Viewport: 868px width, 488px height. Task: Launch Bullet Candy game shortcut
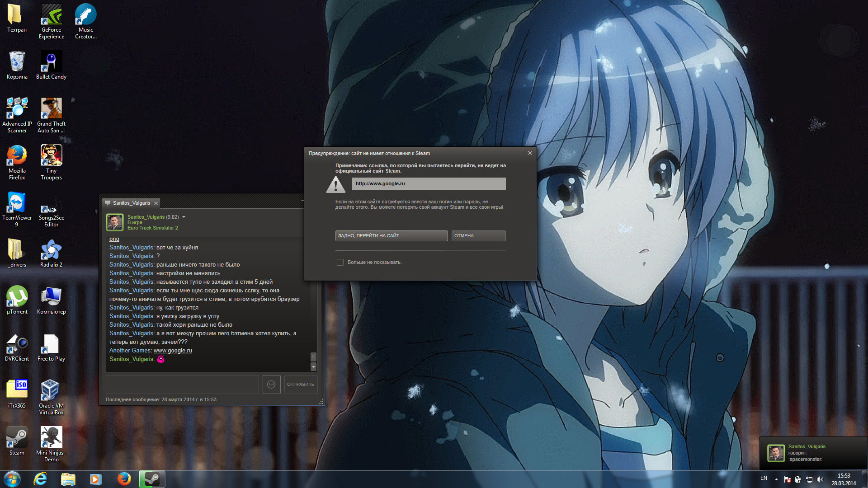[x=51, y=65]
